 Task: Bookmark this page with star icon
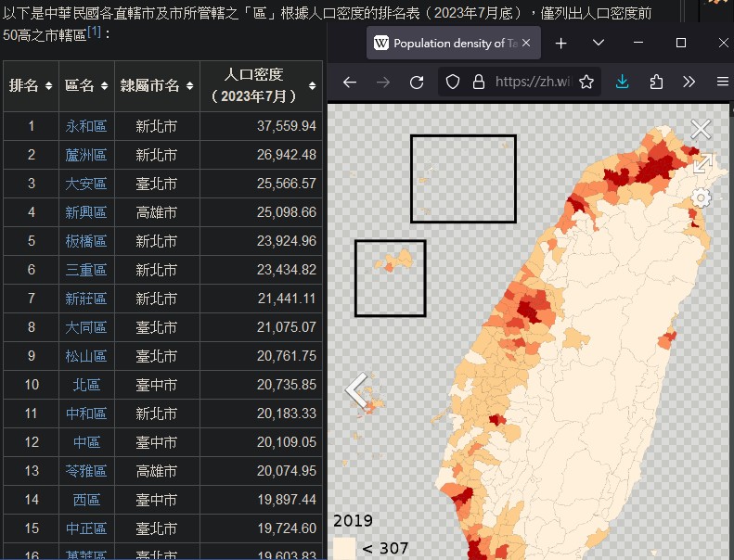[586, 82]
